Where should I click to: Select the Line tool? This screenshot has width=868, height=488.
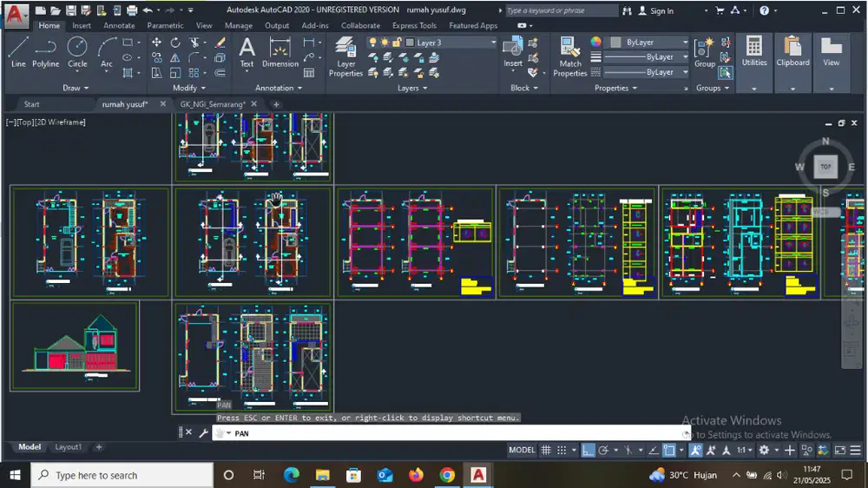[x=17, y=52]
